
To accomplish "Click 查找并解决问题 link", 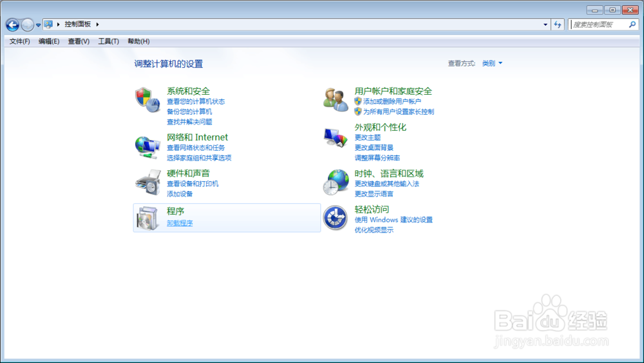I will [189, 122].
